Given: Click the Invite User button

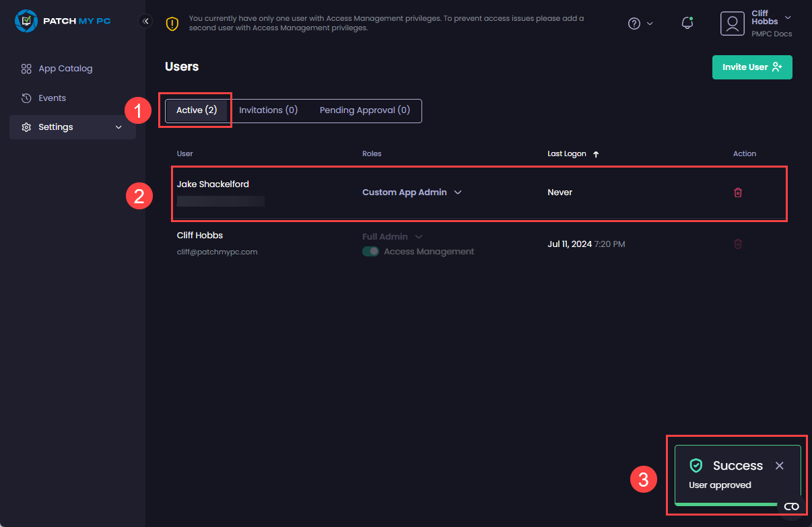Looking at the screenshot, I should coord(752,67).
